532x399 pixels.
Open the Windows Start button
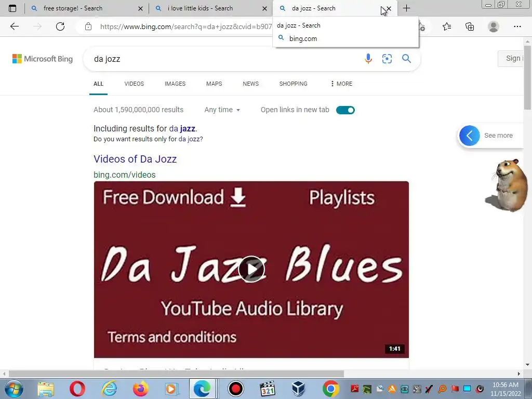click(x=14, y=389)
